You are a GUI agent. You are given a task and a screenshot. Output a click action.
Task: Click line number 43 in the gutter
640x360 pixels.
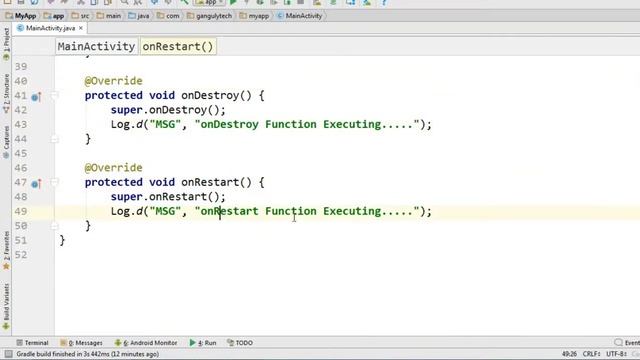pos(21,124)
